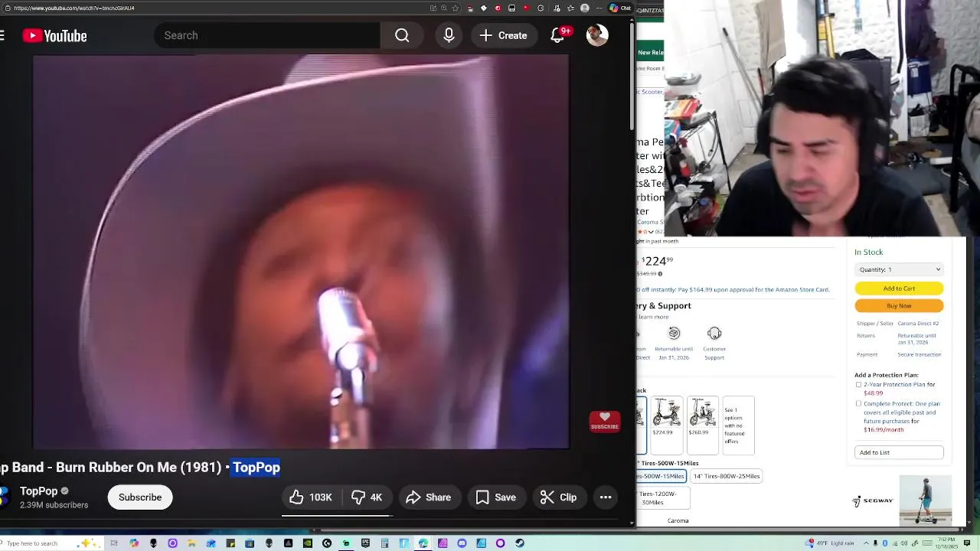Click the YouTube page vertical scrollbar

coord(632,77)
